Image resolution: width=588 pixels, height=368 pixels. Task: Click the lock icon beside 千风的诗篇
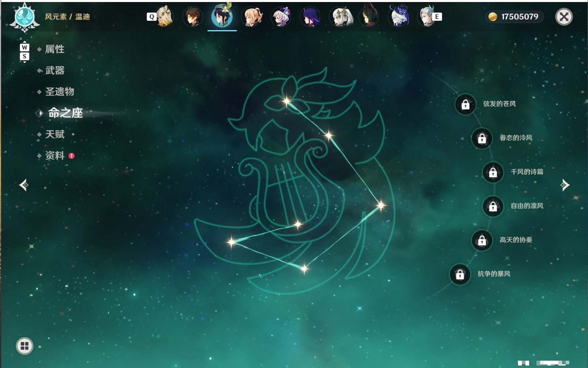click(x=493, y=172)
